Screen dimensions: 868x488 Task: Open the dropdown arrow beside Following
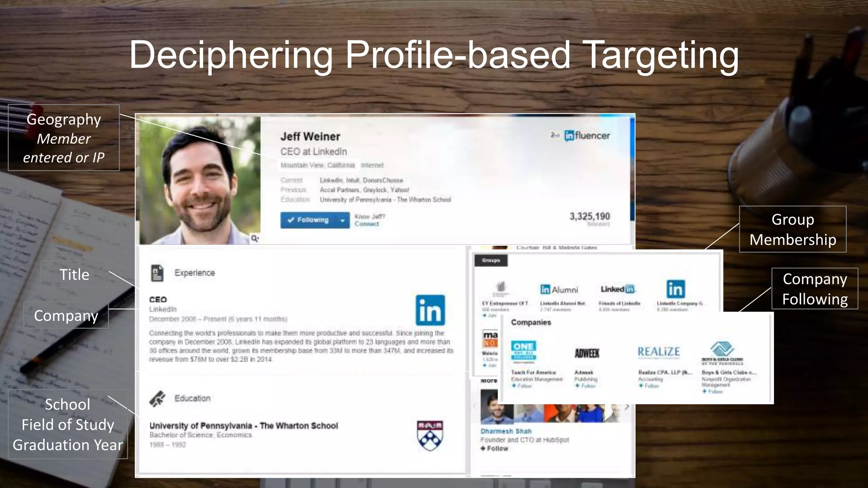pos(342,220)
